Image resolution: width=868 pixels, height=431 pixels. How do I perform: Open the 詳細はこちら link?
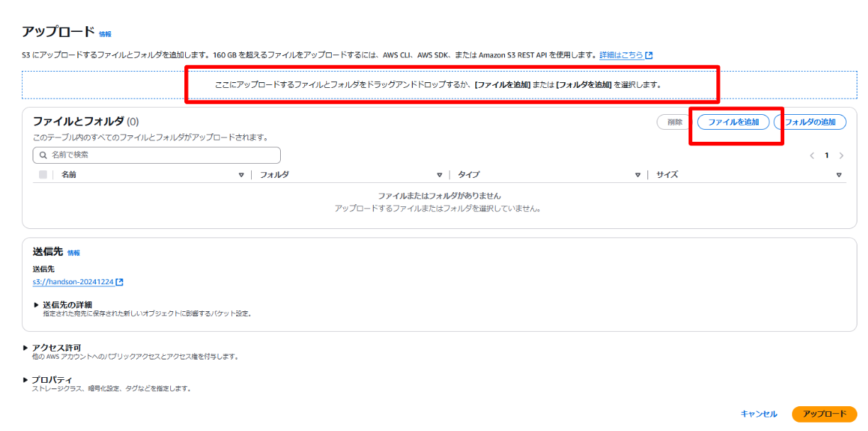click(x=621, y=55)
